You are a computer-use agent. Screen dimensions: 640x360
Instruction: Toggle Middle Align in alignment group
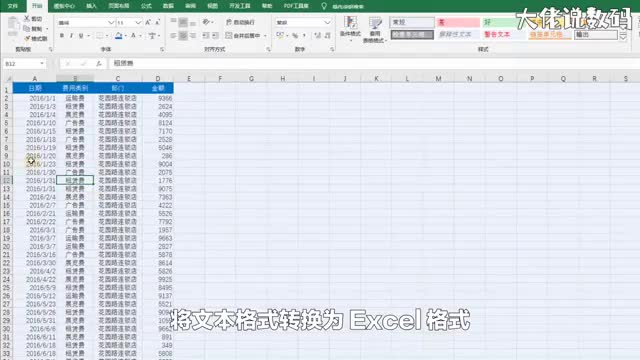[x=183, y=22]
